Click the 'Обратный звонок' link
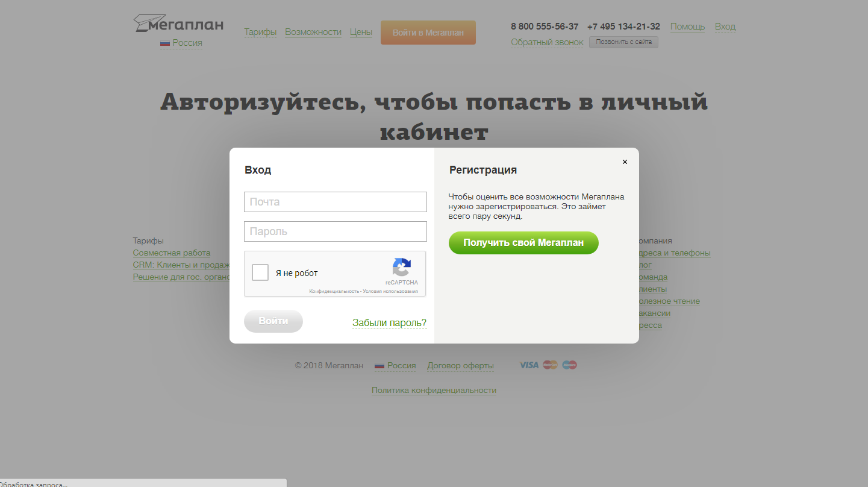868x487 pixels. [547, 42]
